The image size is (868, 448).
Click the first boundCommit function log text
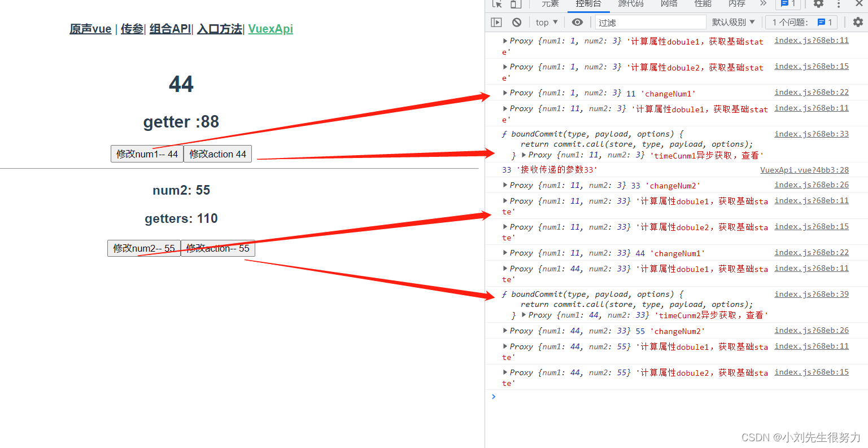click(x=627, y=144)
